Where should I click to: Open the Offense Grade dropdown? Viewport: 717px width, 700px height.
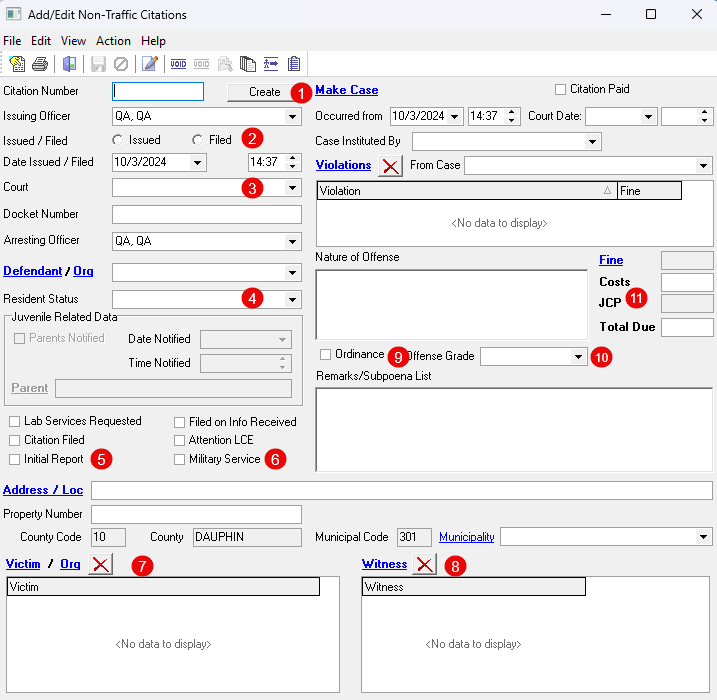pyautogui.click(x=578, y=357)
